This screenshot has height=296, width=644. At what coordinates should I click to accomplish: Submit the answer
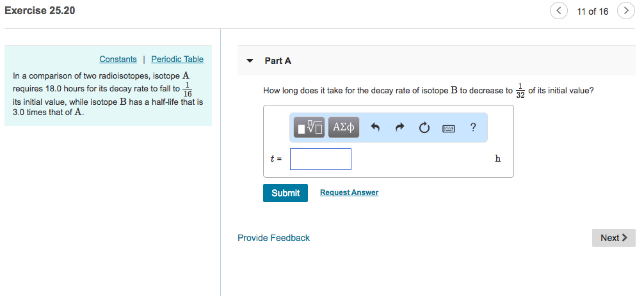click(x=285, y=193)
